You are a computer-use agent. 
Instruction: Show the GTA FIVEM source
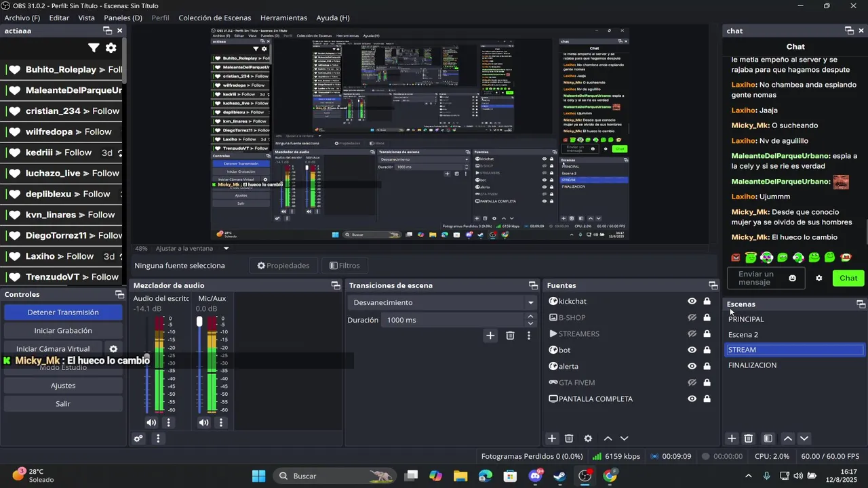(x=692, y=382)
